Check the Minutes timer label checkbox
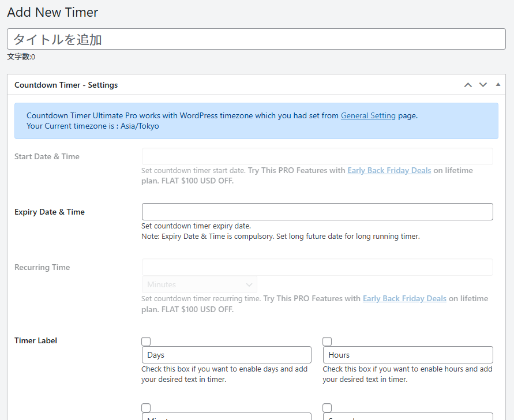The height and width of the screenshot is (420, 514). point(146,407)
